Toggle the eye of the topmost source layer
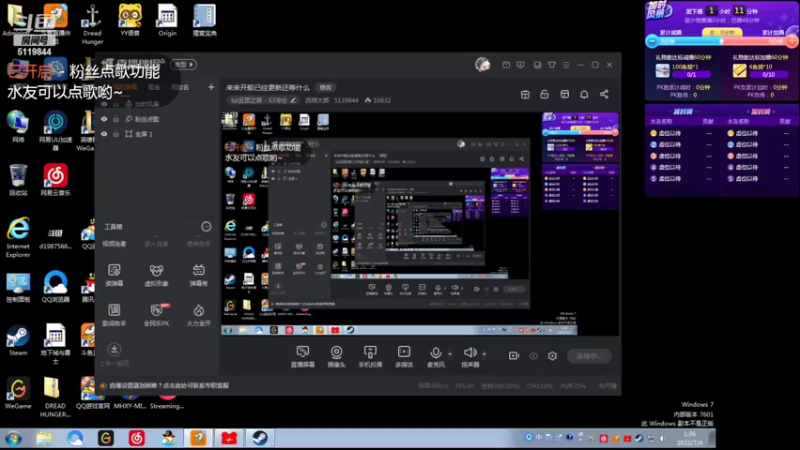Image resolution: width=800 pixels, height=450 pixels. click(104, 104)
